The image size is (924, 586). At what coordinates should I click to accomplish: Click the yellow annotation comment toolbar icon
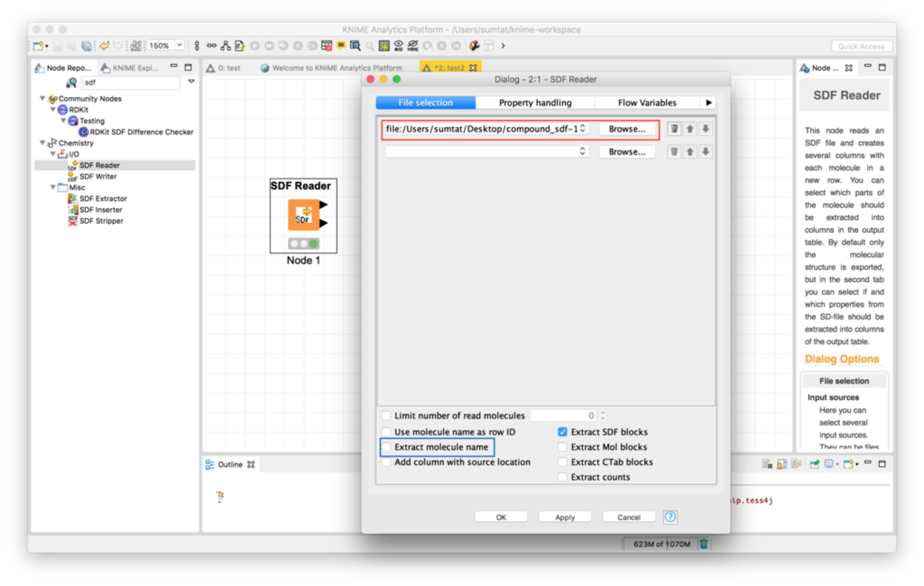click(341, 45)
